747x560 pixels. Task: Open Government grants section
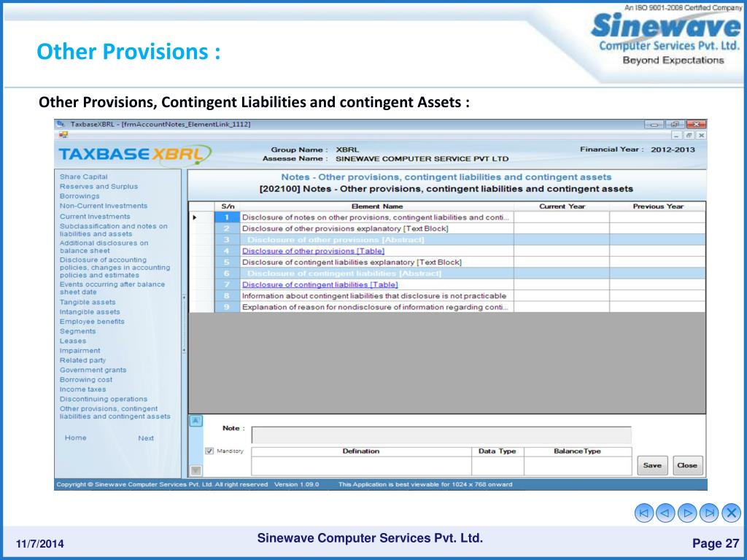(93, 370)
